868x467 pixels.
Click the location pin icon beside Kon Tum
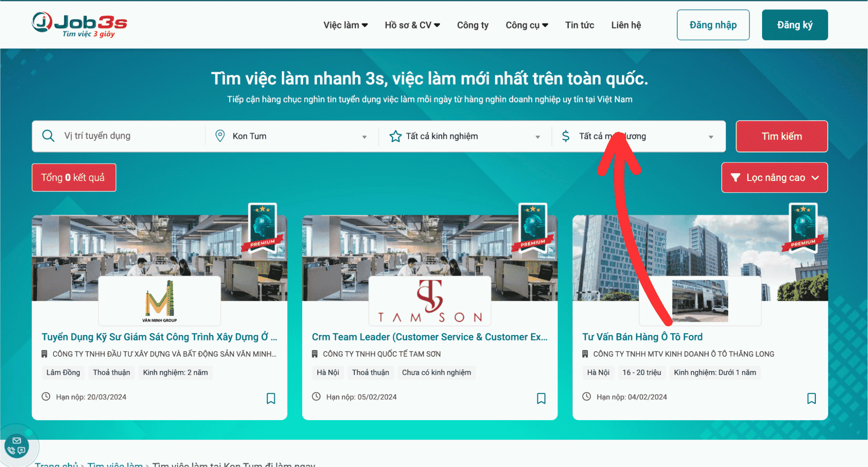[x=220, y=136]
